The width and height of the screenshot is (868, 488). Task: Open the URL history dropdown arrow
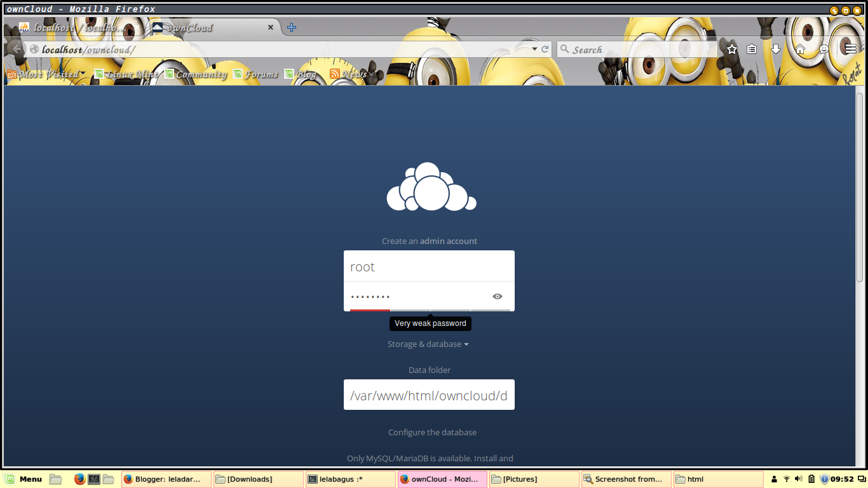pyautogui.click(x=535, y=49)
